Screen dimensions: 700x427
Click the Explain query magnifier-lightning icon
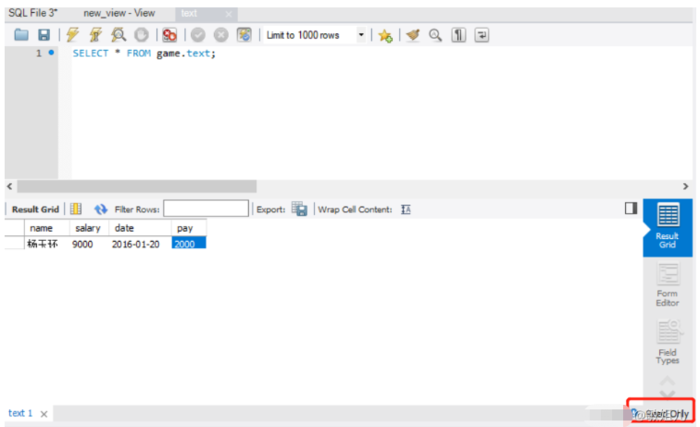[x=119, y=35]
